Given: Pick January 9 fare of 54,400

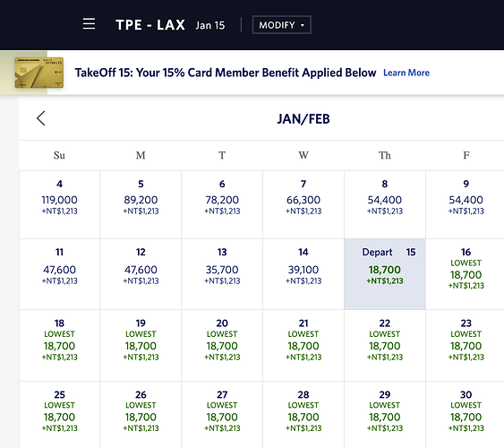Looking at the screenshot, I should (x=466, y=204).
